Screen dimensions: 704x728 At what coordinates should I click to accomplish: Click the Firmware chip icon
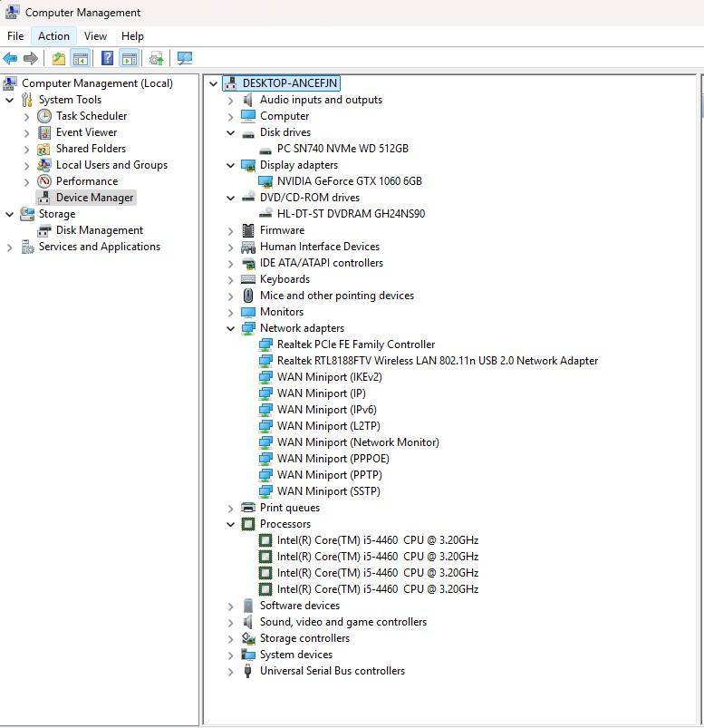(248, 230)
